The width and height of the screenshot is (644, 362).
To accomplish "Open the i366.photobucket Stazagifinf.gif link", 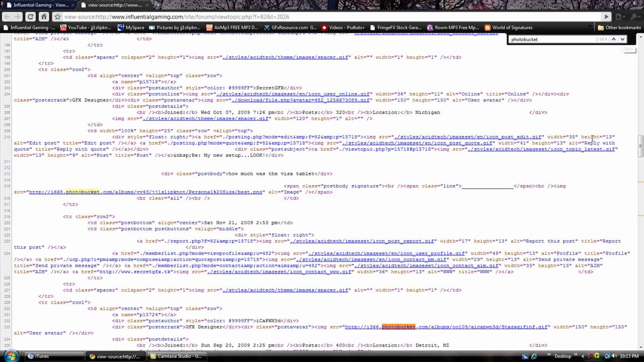I will [447, 327].
